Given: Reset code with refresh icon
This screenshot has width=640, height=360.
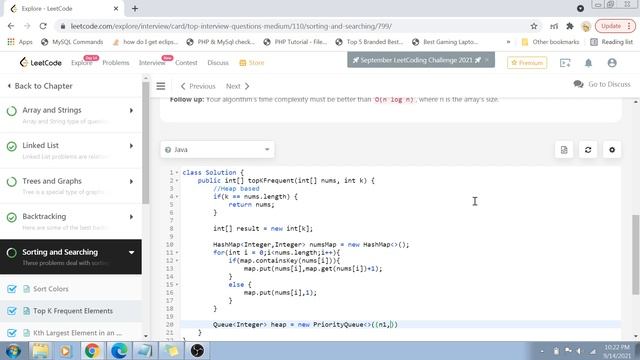Looking at the screenshot, I should click(588, 150).
